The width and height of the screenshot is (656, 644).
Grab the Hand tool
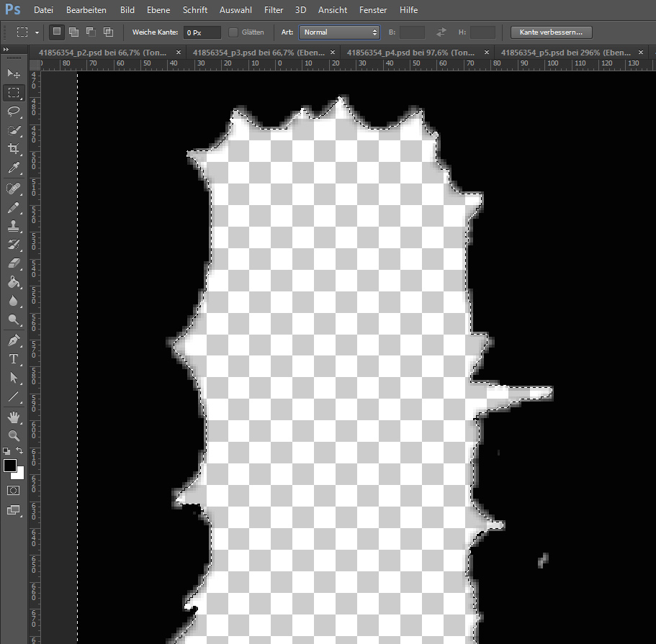(x=14, y=416)
